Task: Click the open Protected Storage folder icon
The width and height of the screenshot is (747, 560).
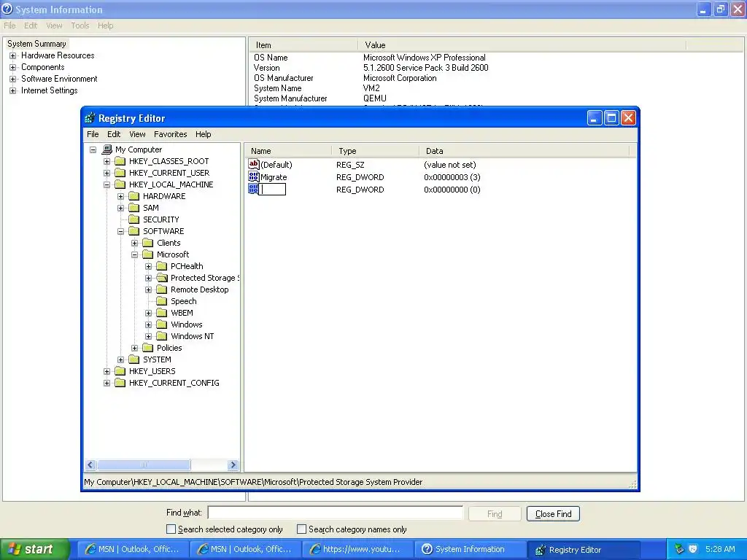Action: (162, 278)
